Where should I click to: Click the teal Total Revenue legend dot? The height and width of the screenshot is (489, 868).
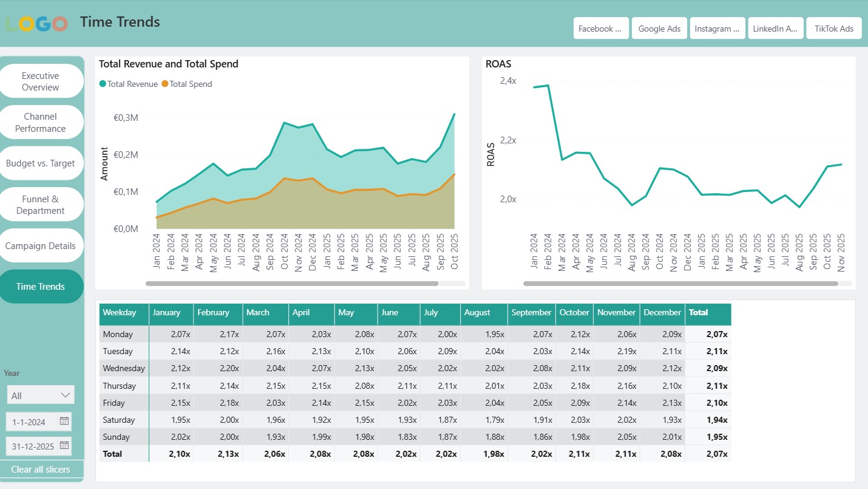click(x=104, y=84)
